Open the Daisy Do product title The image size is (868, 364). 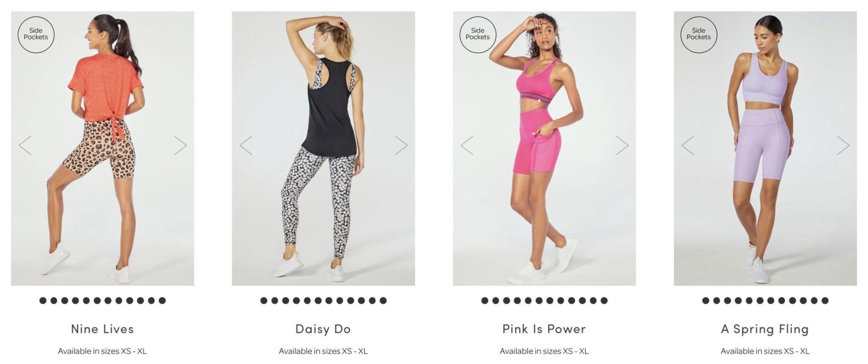pyautogui.click(x=323, y=329)
